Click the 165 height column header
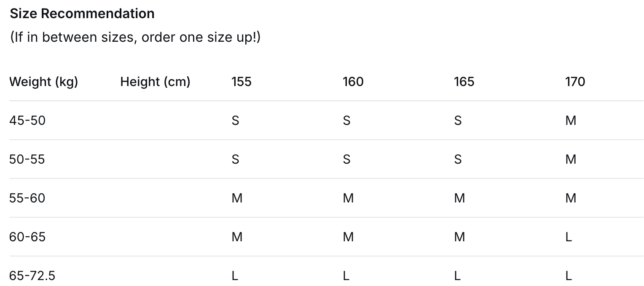Viewport: 644px width, 286px height. point(464,81)
